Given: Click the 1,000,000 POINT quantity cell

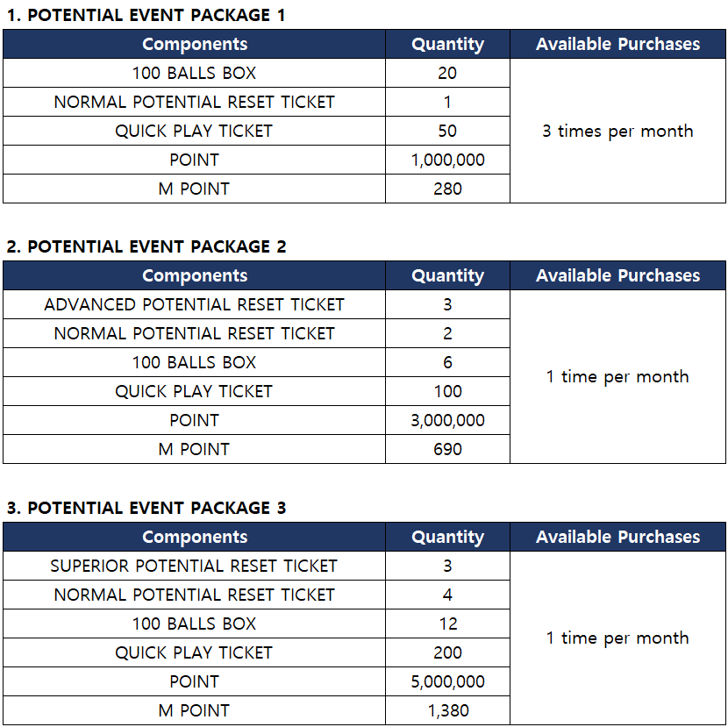Looking at the screenshot, I should click(x=447, y=160).
